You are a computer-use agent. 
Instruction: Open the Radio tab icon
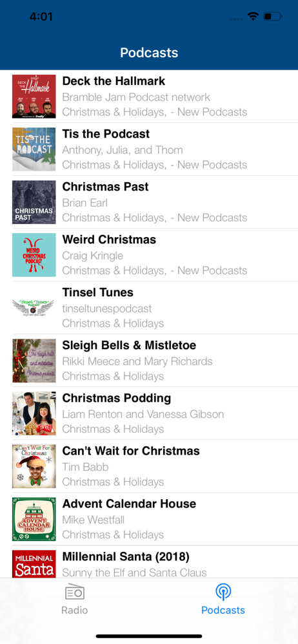pyautogui.click(x=75, y=592)
